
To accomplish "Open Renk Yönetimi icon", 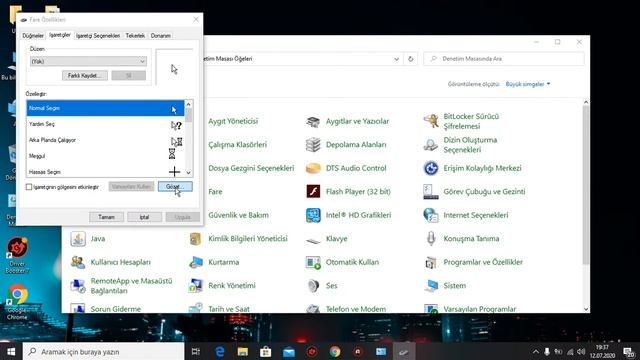I will 195,286.
